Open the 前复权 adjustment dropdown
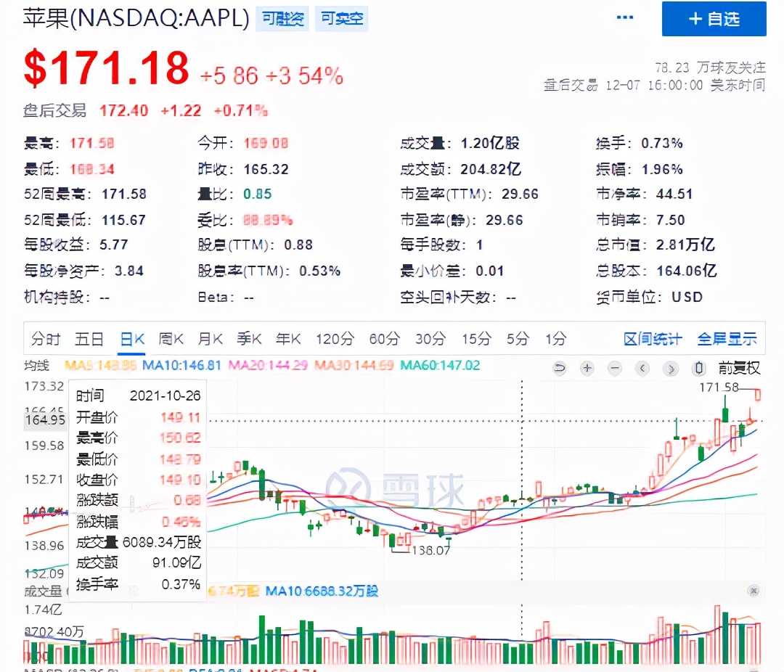This screenshot has height=672, width=784. point(739,367)
